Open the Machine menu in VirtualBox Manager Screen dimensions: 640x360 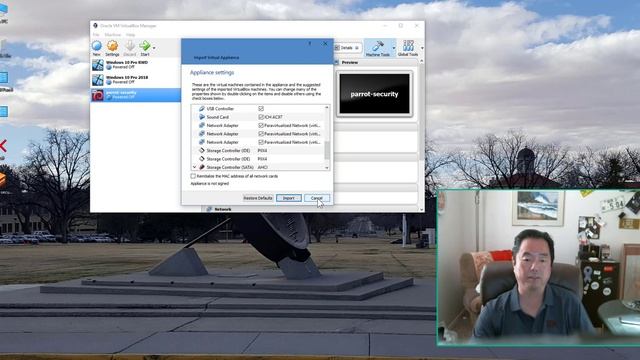(113, 35)
